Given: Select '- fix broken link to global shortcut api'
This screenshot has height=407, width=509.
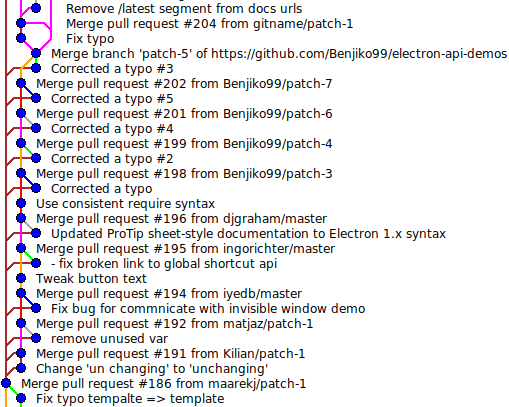Looking at the screenshot, I should (164, 264).
